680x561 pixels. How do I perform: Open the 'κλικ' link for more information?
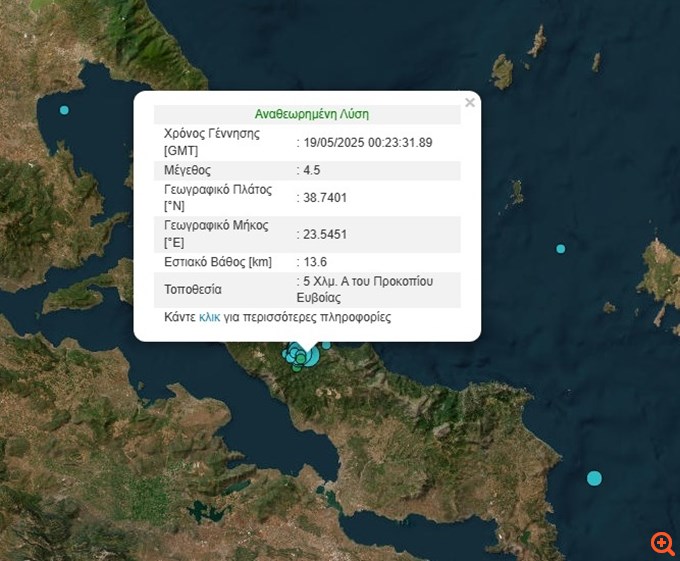coord(210,317)
